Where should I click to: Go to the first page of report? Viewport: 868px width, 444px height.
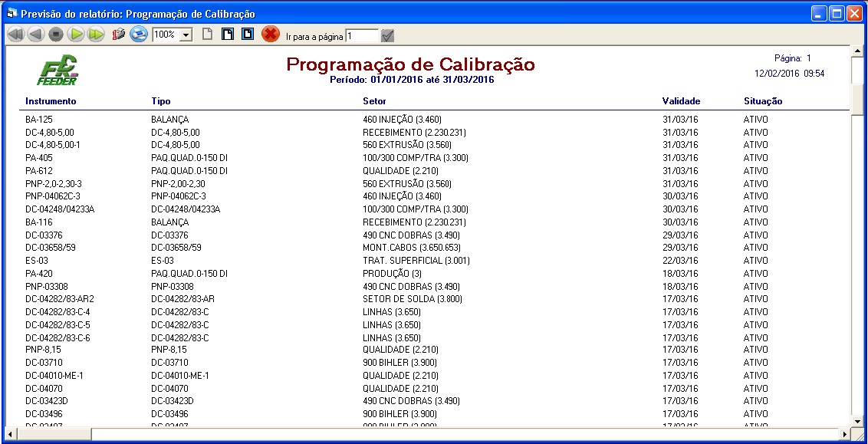pyautogui.click(x=16, y=35)
